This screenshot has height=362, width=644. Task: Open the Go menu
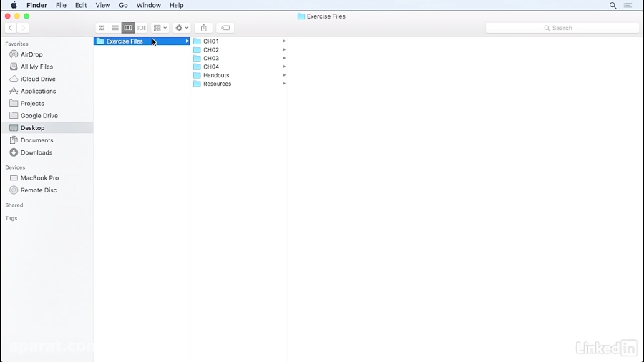123,5
